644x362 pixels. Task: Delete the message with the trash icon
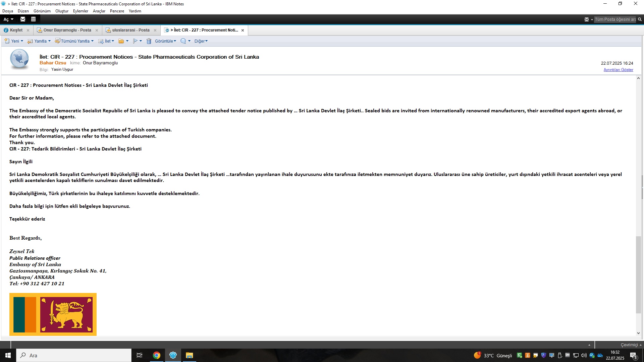[149, 41]
